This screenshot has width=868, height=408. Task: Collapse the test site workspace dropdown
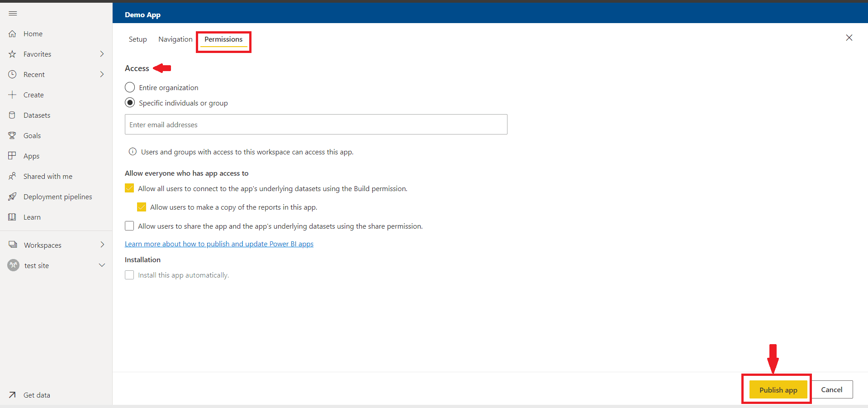(102, 265)
